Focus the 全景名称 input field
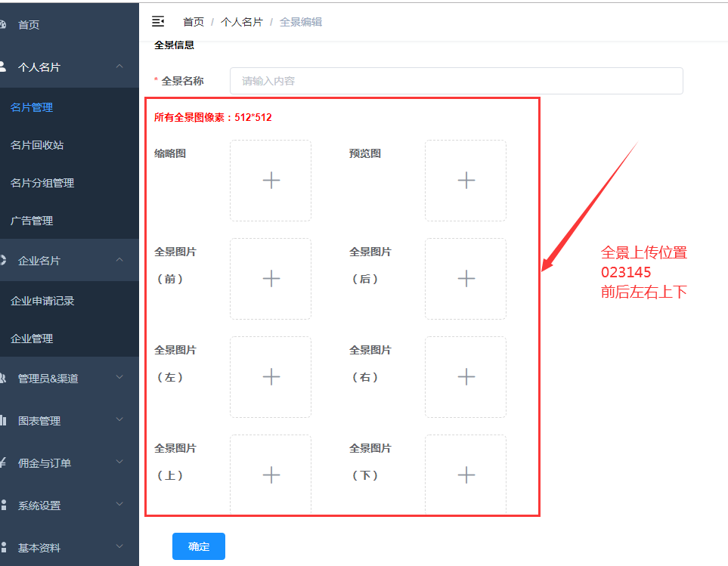The width and height of the screenshot is (728, 566). tap(456, 81)
